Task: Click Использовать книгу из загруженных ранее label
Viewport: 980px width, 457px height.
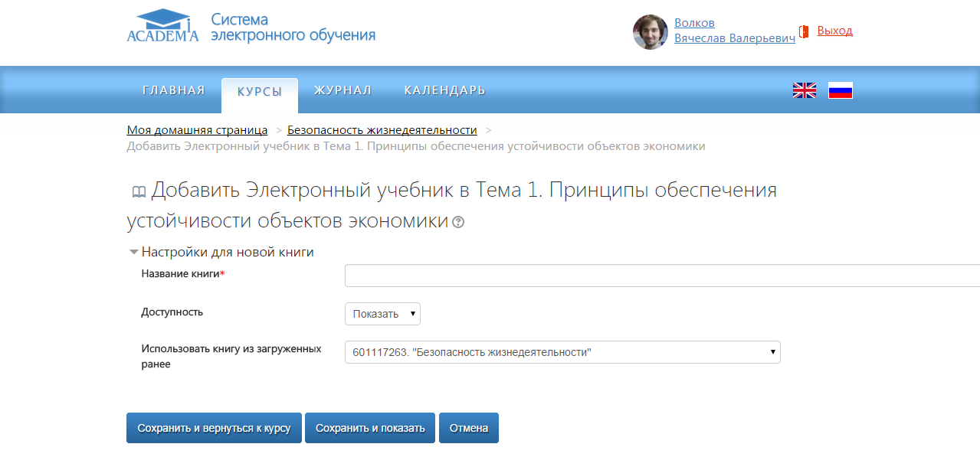Action: pyautogui.click(x=231, y=356)
